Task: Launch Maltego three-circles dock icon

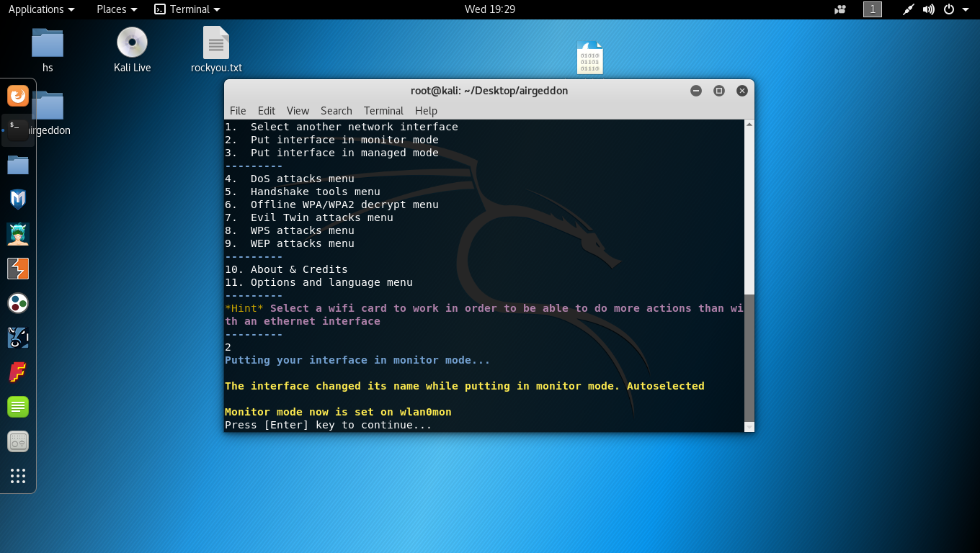Action: pyautogui.click(x=18, y=303)
